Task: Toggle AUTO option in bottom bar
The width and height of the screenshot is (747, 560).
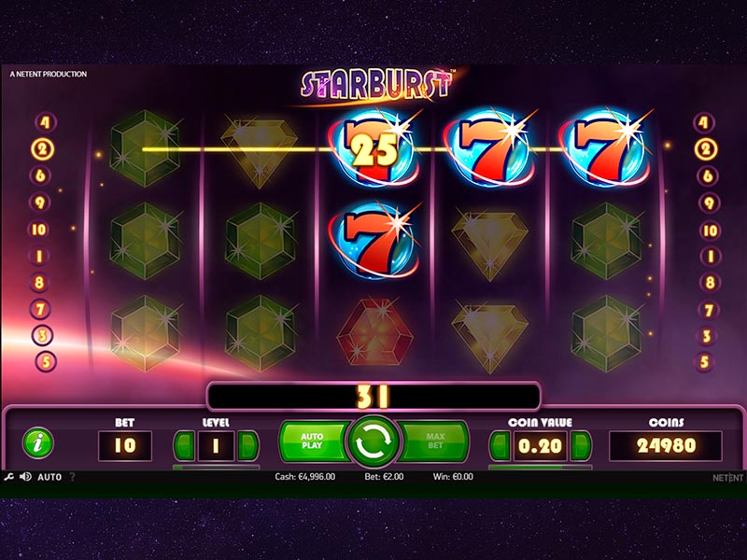Action: [49, 477]
